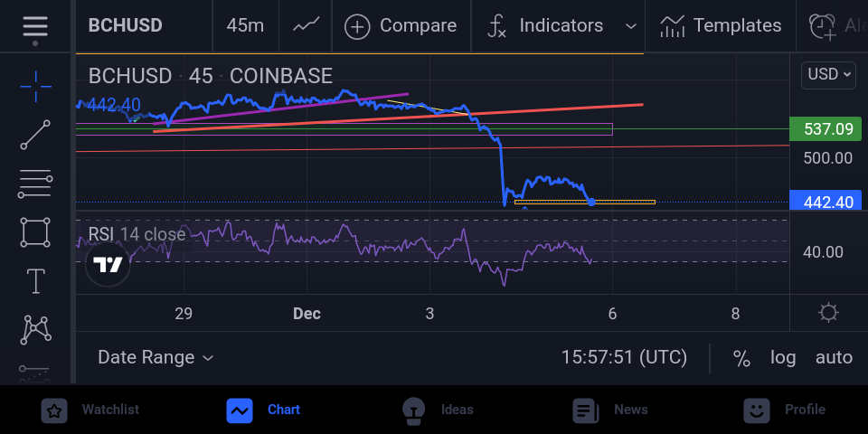This screenshot has height=434, width=868.
Task: Click the RSI 14 close legend
Action: [x=137, y=234]
